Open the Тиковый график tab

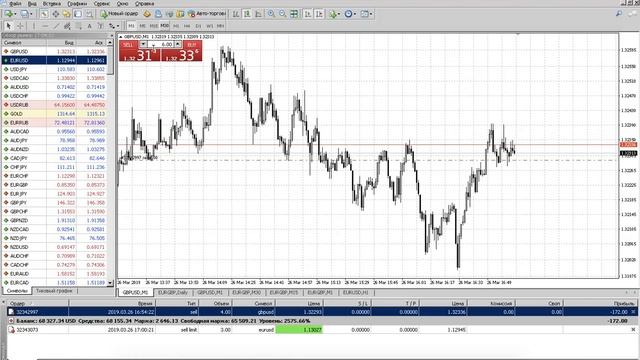(x=54, y=291)
